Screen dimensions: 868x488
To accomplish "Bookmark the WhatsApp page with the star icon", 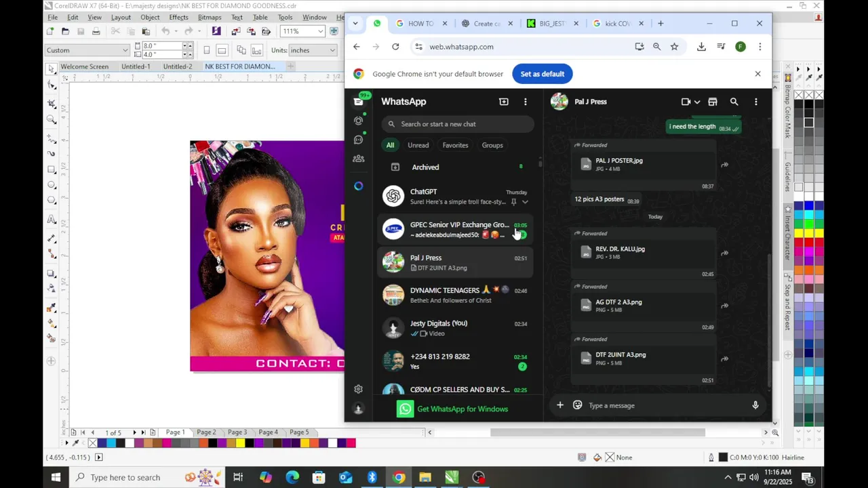I will (x=674, y=47).
